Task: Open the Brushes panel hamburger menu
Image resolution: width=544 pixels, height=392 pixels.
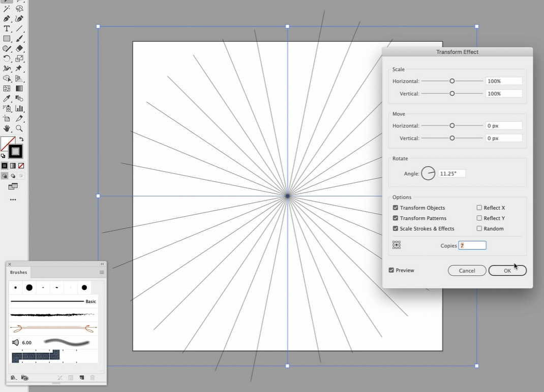Action: tap(102, 273)
